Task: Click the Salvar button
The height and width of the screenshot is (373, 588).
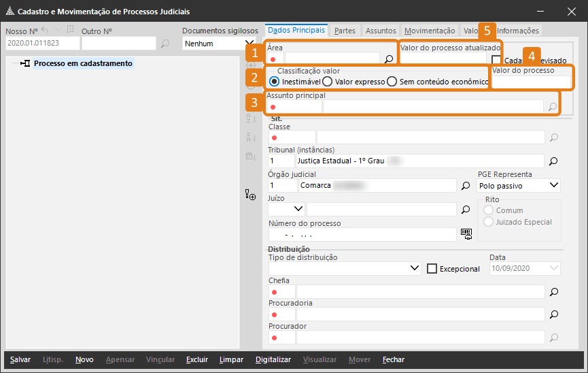Action: coord(20,359)
